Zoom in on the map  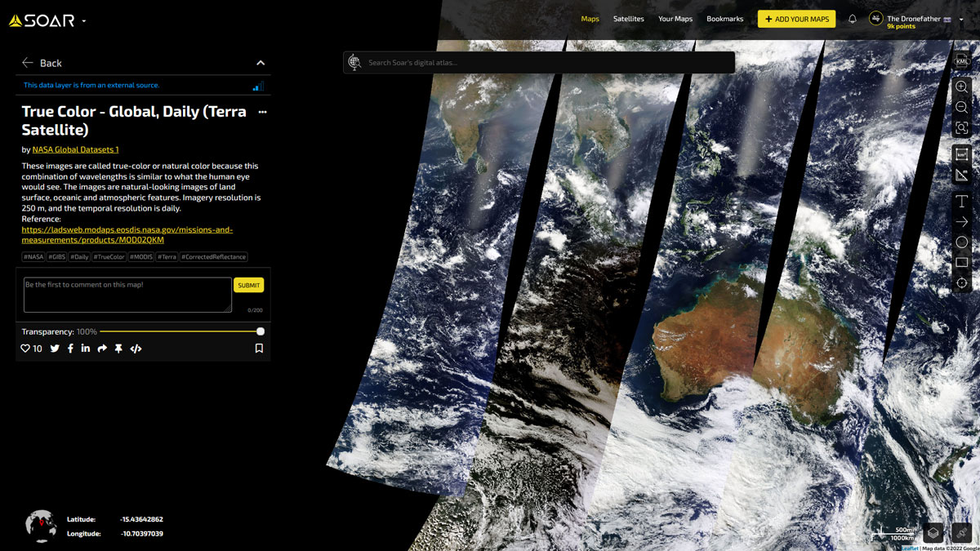click(x=961, y=87)
